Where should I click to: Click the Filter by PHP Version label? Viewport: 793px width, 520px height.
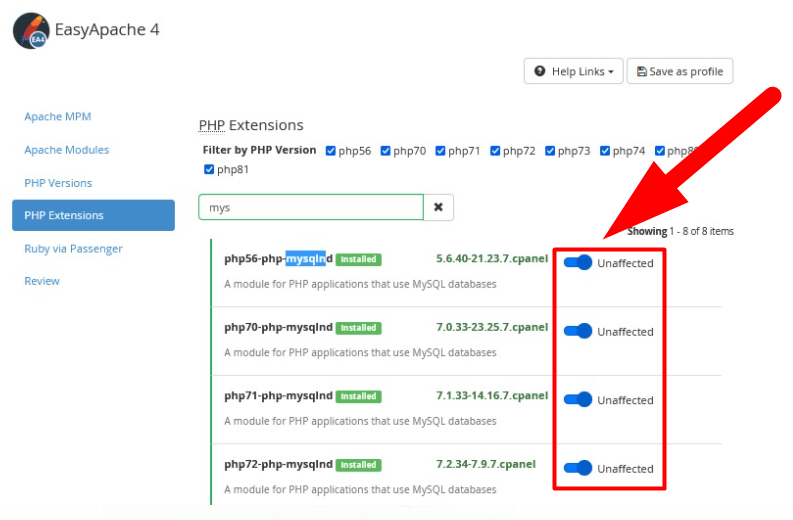click(x=259, y=150)
